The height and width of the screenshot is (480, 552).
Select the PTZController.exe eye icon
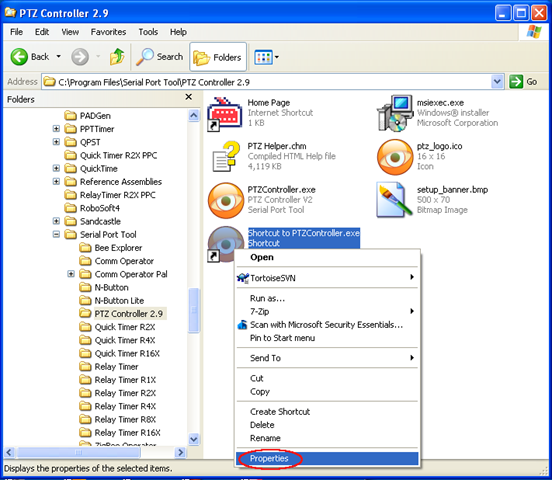coord(226,200)
